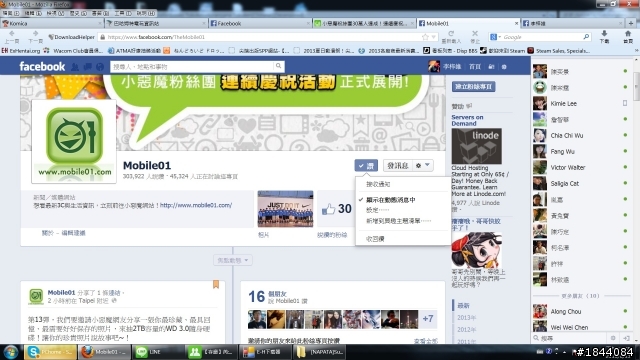The height and width of the screenshot is (360, 640).
Task: Open the Windows Start orb
Action: (x=10, y=352)
